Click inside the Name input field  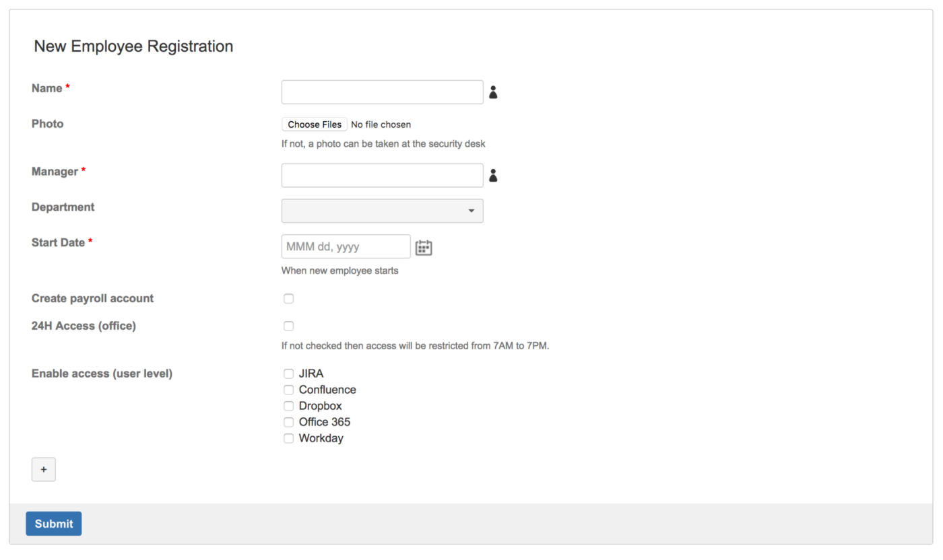(x=382, y=92)
